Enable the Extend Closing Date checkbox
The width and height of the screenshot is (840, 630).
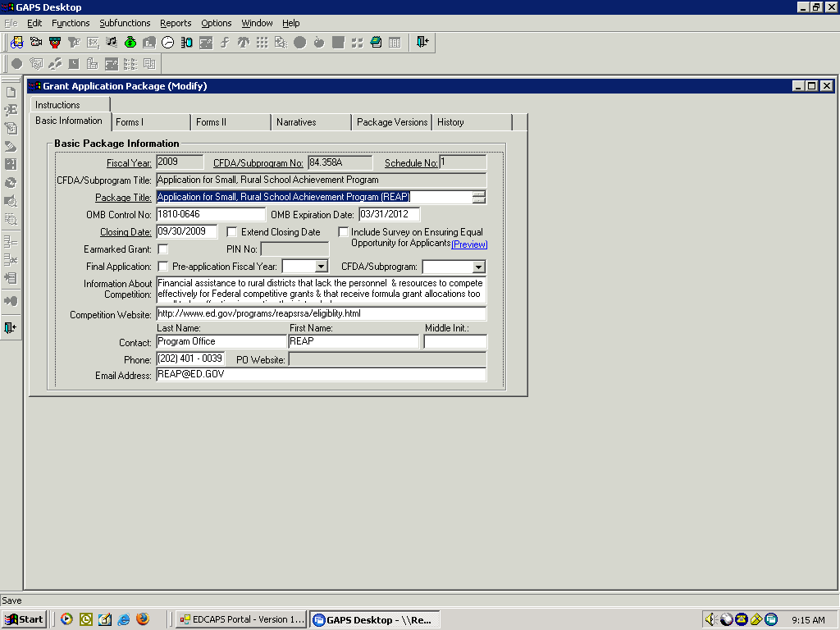pos(232,232)
